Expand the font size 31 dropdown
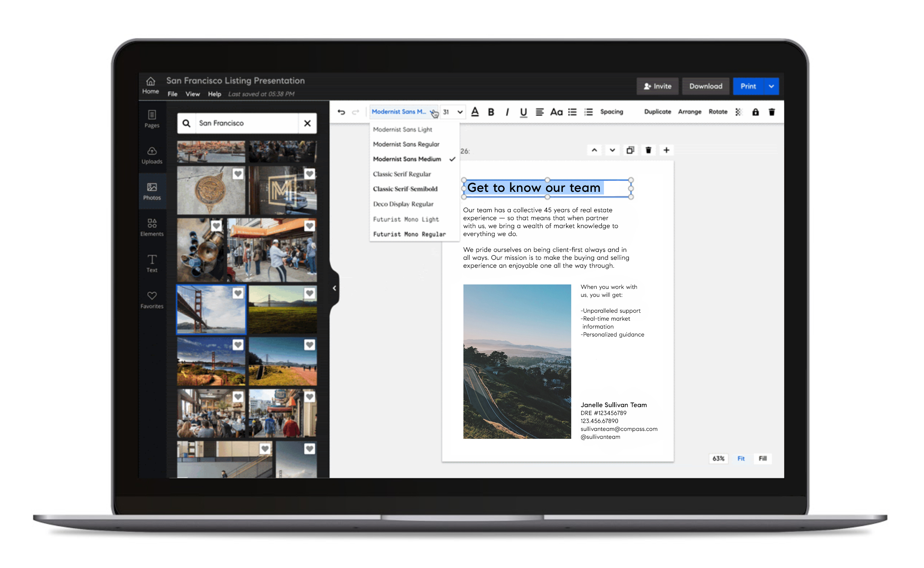This screenshot has width=924, height=568. (460, 112)
